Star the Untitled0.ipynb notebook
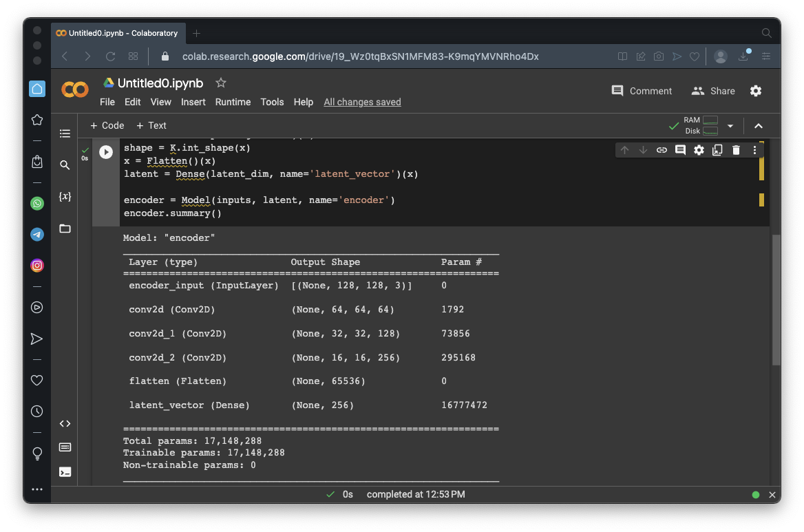The height and width of the screenshot is (532, 804). coord(220,83)
